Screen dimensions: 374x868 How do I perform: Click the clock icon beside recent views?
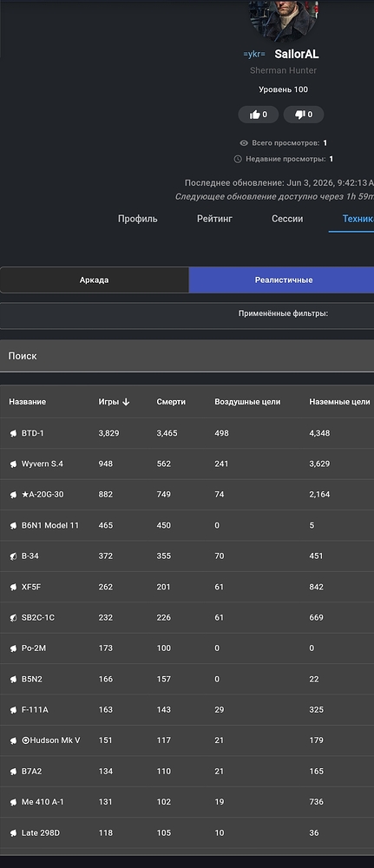238,159
